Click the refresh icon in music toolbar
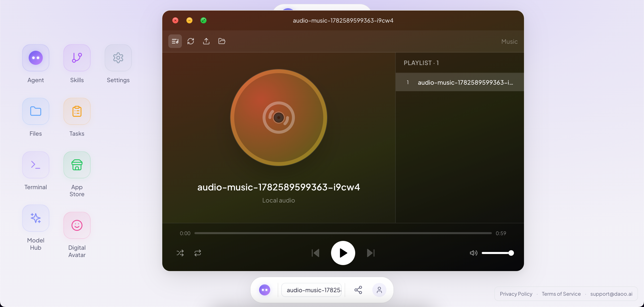This screenshot has height=307, width=644. pyautogui.click(x=191, y=41)
